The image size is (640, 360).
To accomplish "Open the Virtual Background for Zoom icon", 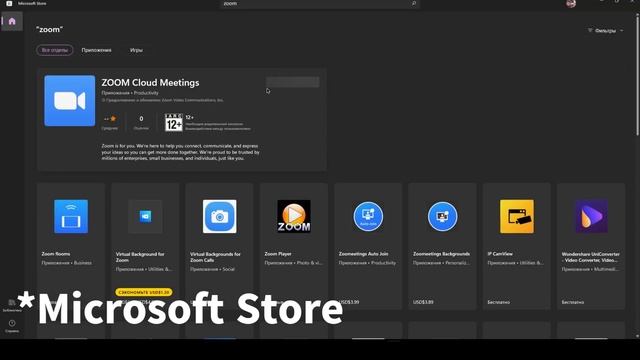I will 145,216.
